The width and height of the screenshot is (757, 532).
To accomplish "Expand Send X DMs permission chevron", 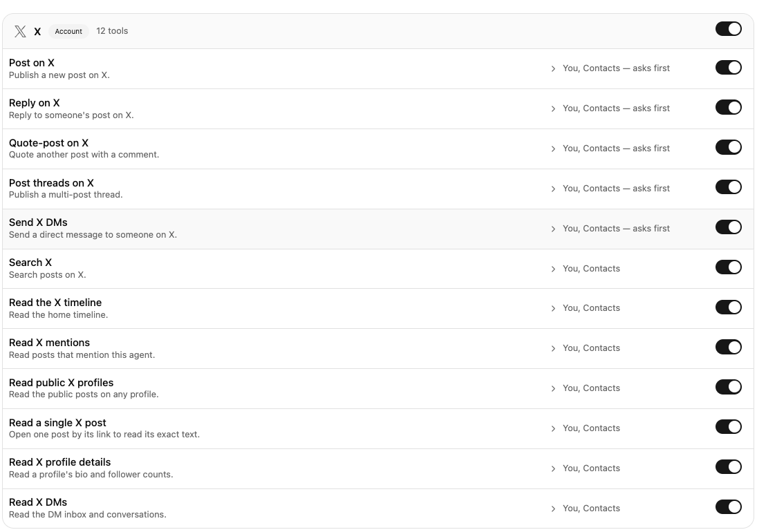I will pyautogui.click(x=553, y=229).
